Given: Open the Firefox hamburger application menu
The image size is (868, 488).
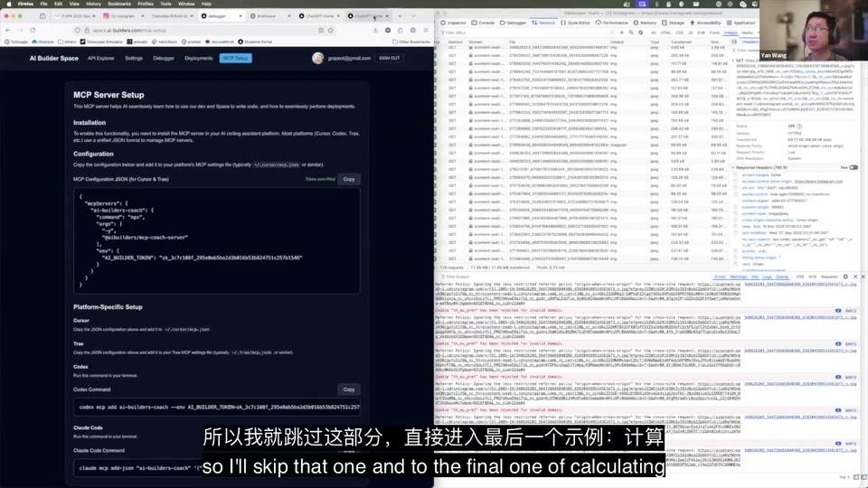Looking at the screenshot, I should [426, 30].
